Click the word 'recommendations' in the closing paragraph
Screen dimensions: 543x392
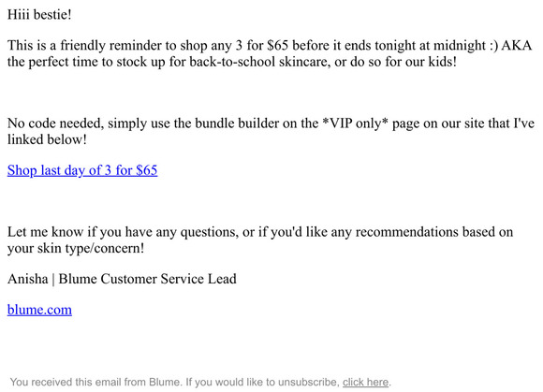click(407, 232)
